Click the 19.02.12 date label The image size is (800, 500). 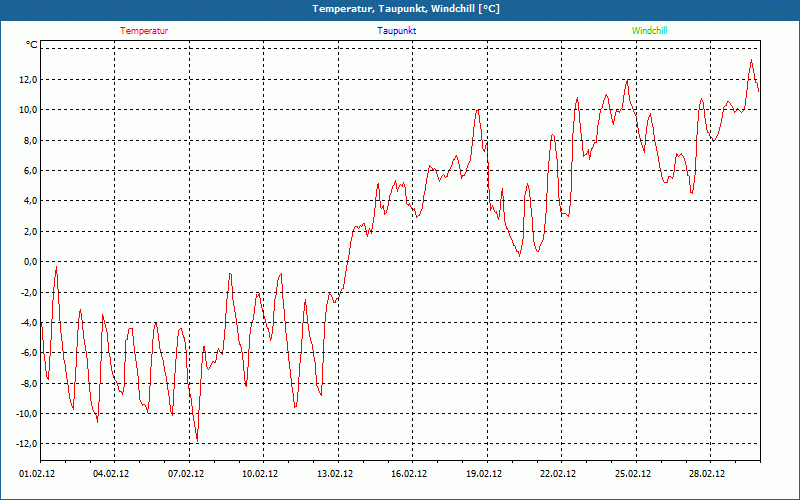(484, 474)
